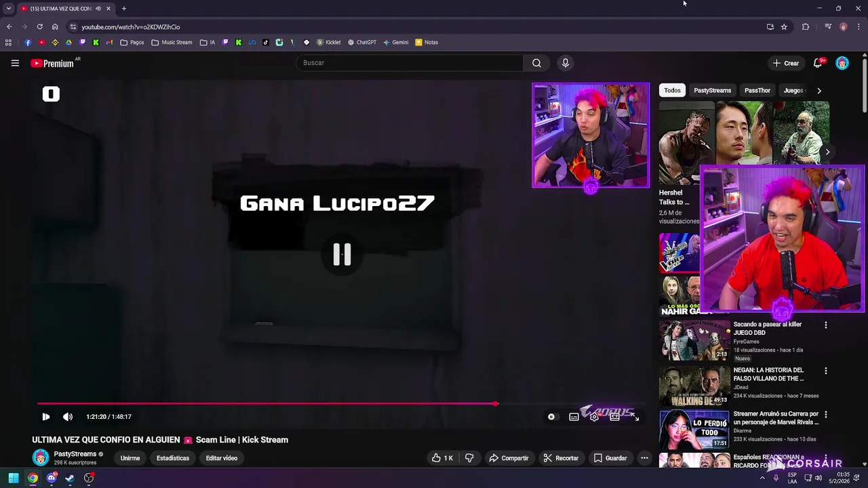Image resolution: width=868 pixels, height=488 pixels.
Task: Open Streamer Arruinó su Carrera thumbnail
Action: point(694,429)
